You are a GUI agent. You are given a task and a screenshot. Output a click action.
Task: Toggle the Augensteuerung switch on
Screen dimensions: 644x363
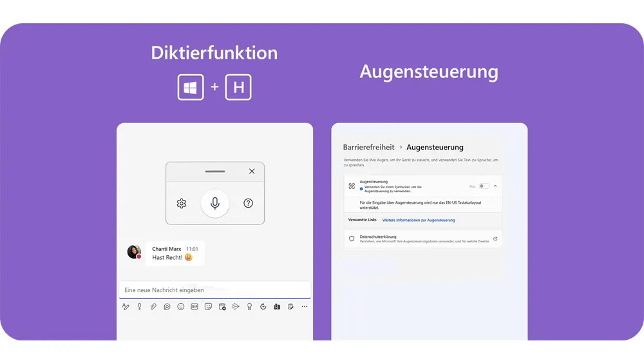click(484, 186)
